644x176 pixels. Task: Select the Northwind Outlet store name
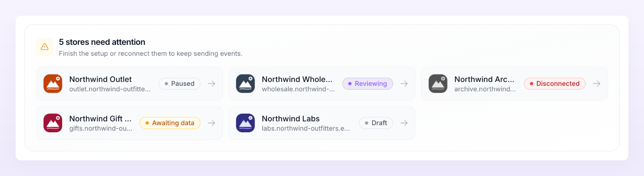click(100, 79)
